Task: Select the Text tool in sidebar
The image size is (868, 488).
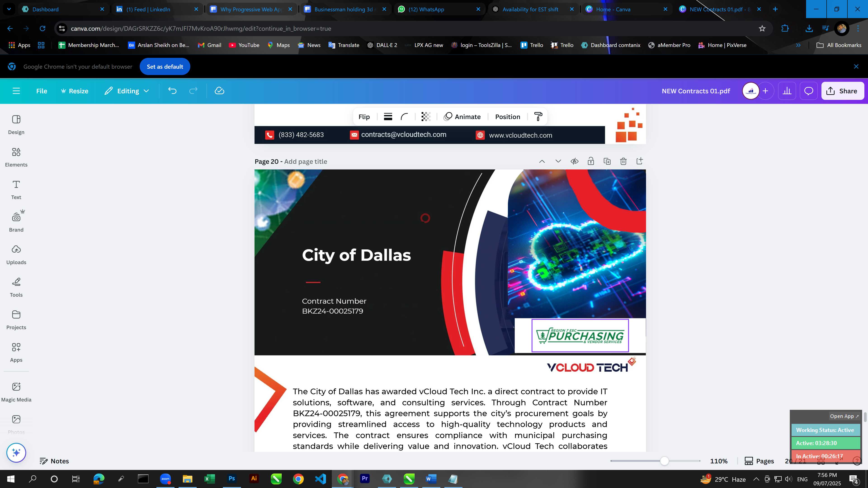Action: coord(16,190)
